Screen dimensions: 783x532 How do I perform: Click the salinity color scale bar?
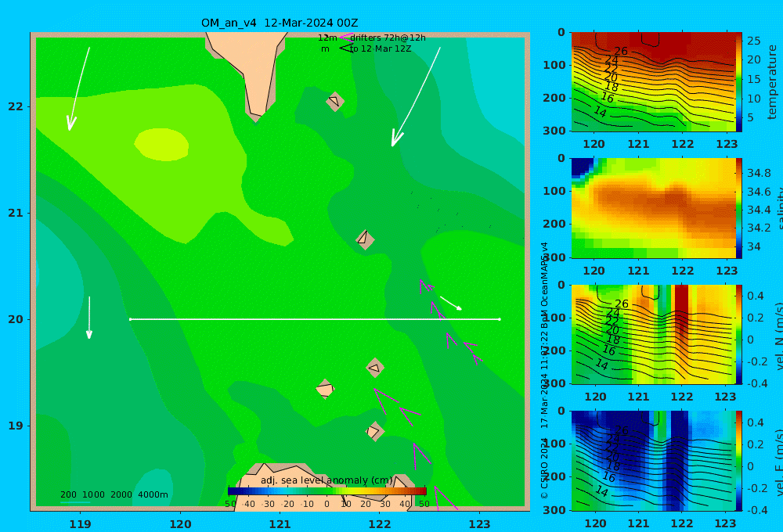[739, 208]
